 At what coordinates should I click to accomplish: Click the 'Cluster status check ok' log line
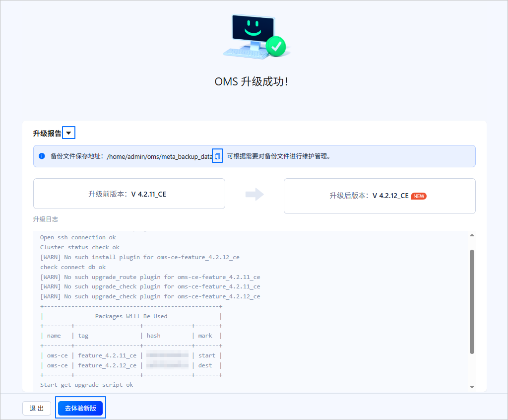(80, 247)
